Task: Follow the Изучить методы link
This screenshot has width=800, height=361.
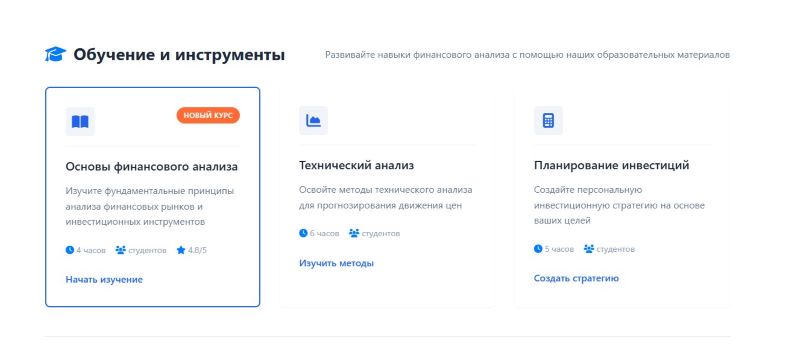Action: pos(336,263)
